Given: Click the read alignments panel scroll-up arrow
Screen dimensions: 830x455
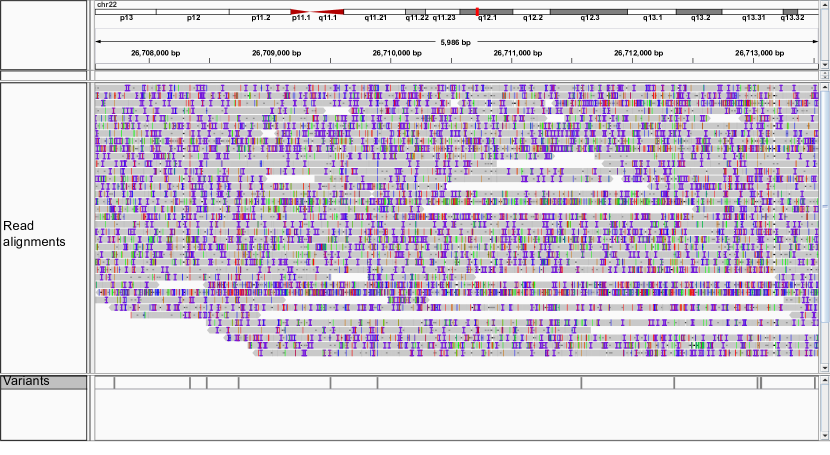Looking at the screenshot, I should [x=825, y=86].
